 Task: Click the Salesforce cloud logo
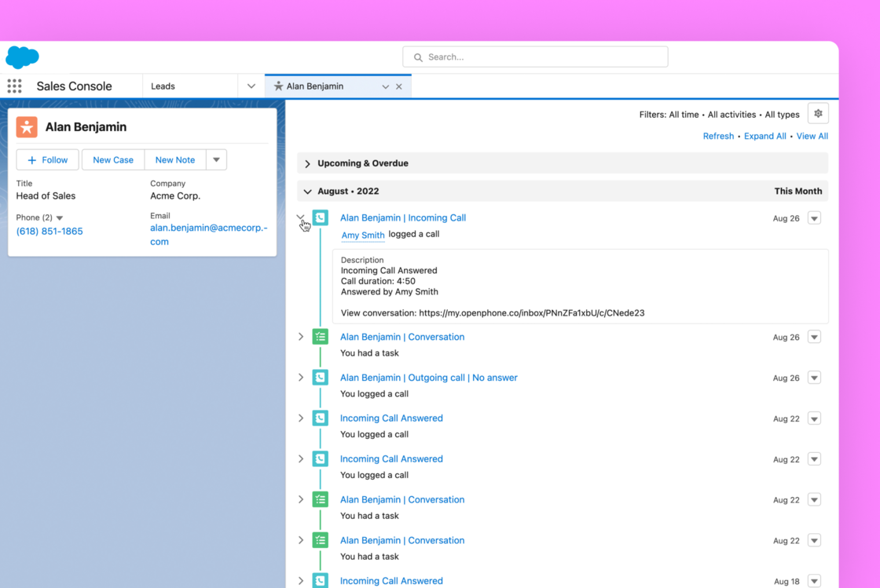click(23, 57)
